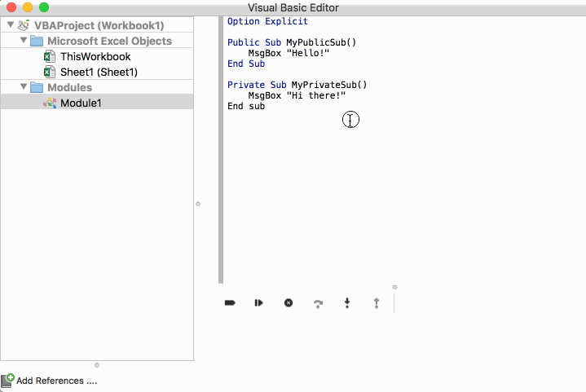Select Module1 in the project tree
Viewport: 586px width, 392px height.
81,103
